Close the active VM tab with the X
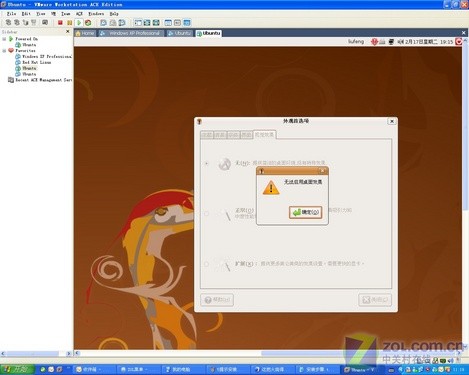The width and height of the screenshot is (469, 375). coord(463,33)
